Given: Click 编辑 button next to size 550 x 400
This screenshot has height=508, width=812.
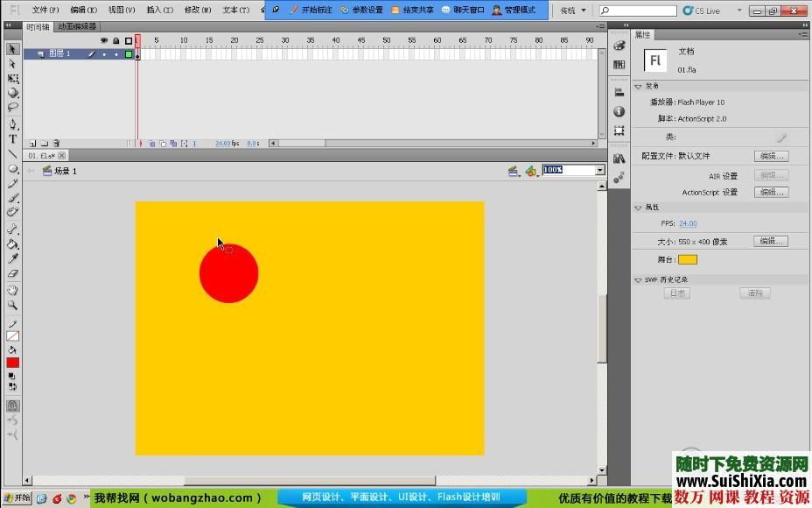Looking at the screenshot, I should point(770,241).
